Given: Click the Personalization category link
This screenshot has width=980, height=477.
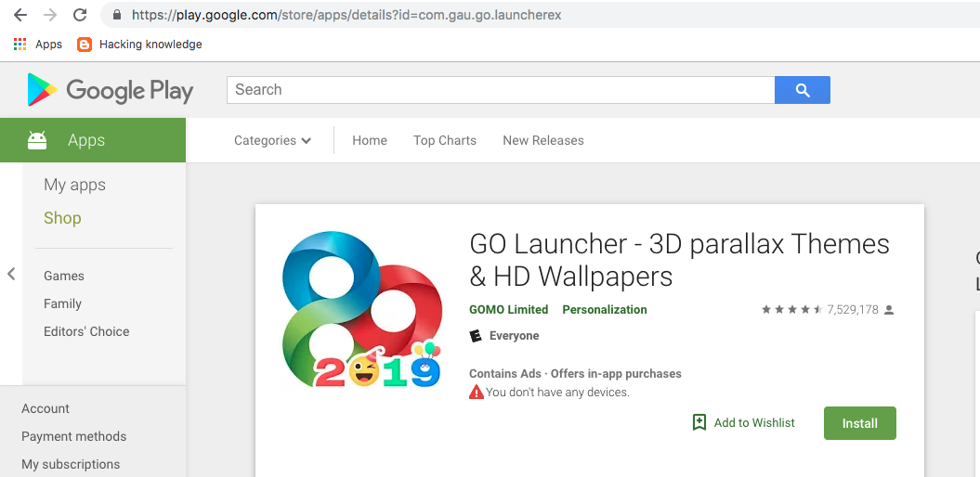Looking at the screenshot, I should coord(605,310).
